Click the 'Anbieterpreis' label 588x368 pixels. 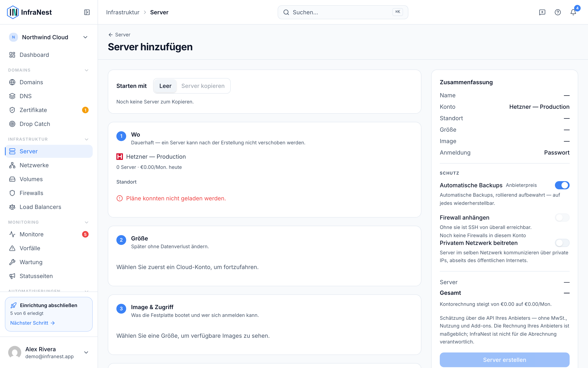click(x=521, y=185)
